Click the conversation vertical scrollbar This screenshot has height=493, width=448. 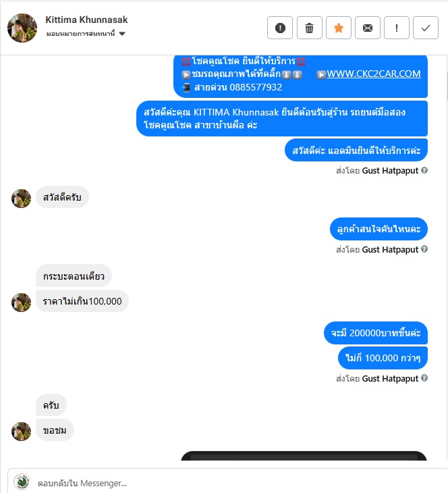447,86
